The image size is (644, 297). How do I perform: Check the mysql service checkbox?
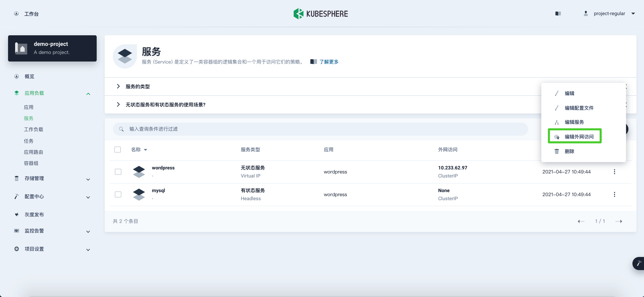(118, 194)
